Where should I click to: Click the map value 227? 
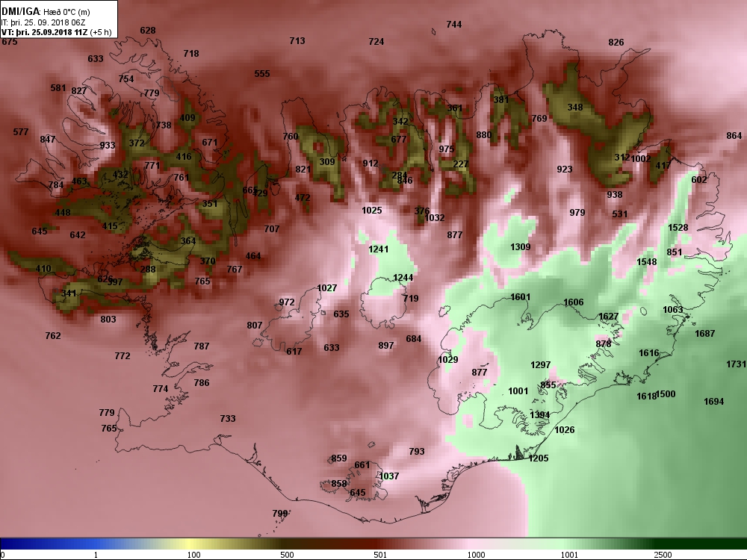coord(461,164)
